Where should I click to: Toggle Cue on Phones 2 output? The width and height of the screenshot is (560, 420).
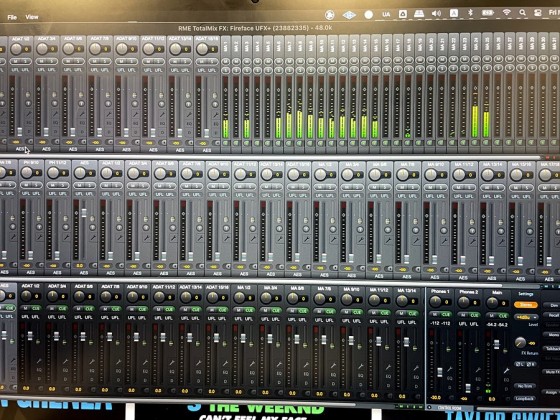pyautogui.click(x=474, y=315)
